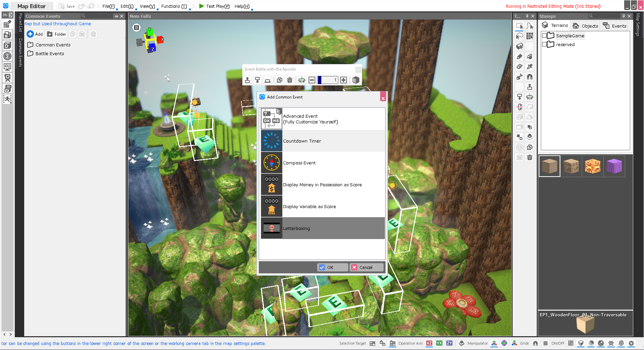Confirm with the OK button

[332, 267]
